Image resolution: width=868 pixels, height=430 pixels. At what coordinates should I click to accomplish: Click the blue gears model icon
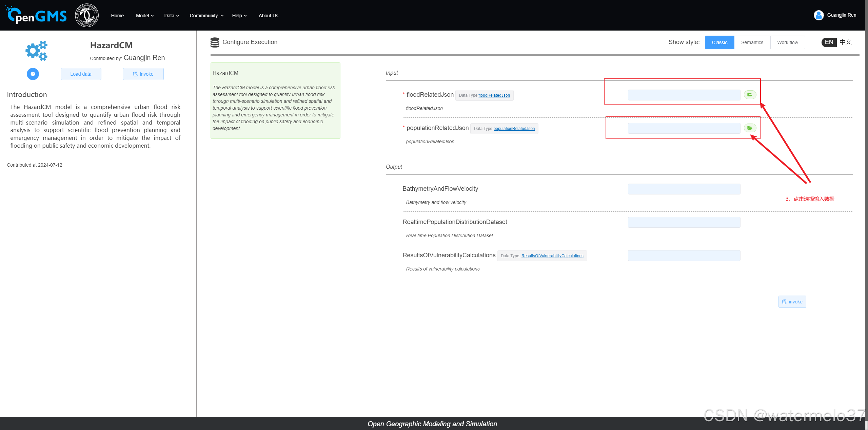tap(37, 51)
